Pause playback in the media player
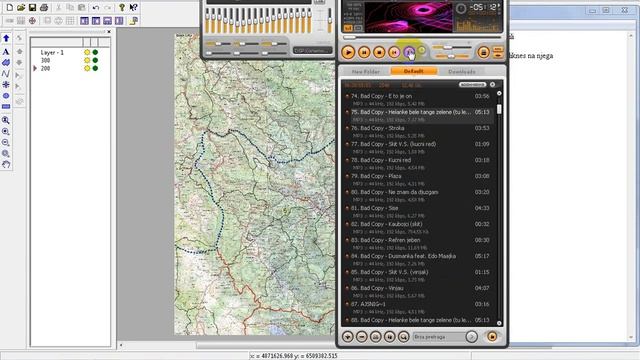This screenshot has height=360, width=640. tap(364, 52)
